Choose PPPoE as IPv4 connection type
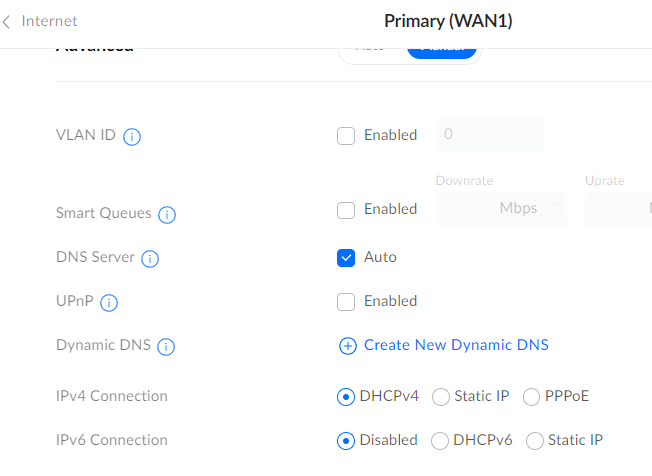652x476 pixels. (x=531, y=397)
